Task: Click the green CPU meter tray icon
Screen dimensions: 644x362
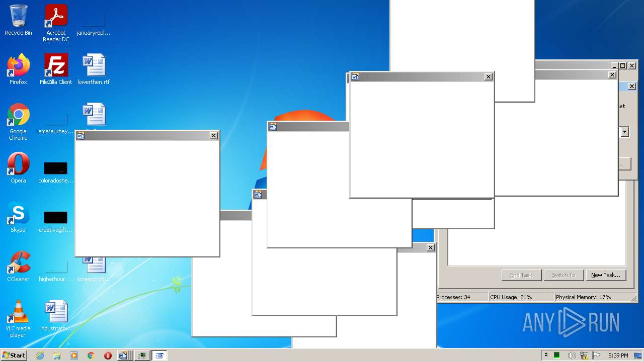Action: click(557, 355)
